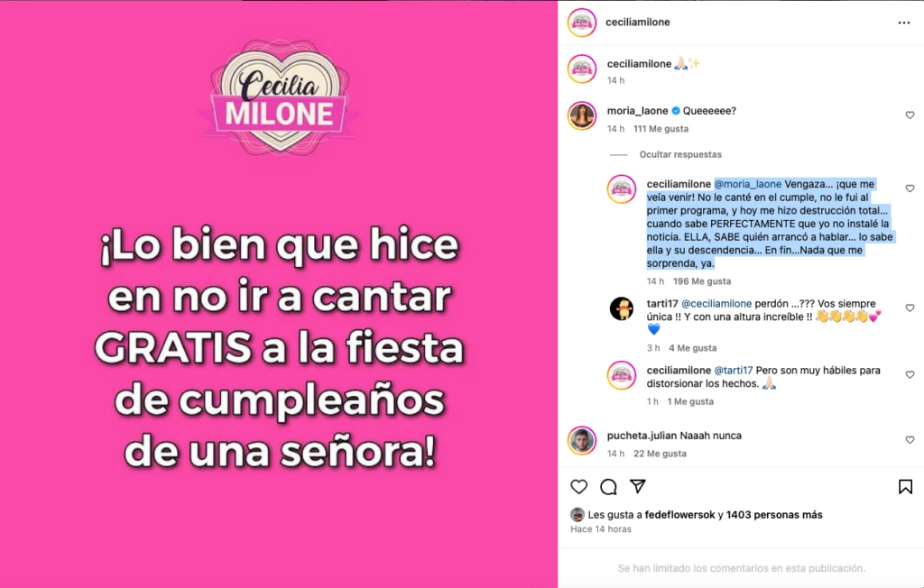
Task: Like pucheta.julian's Naaah nunca comment
Action: pyautogui.click(x=910, y=440)
